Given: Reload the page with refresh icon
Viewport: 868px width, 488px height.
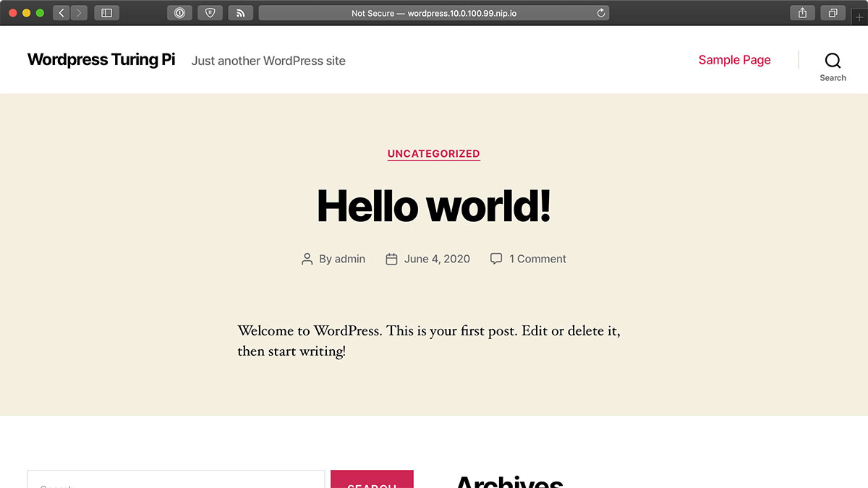Looking at the screenshot, I should click(x=600, y=13).
